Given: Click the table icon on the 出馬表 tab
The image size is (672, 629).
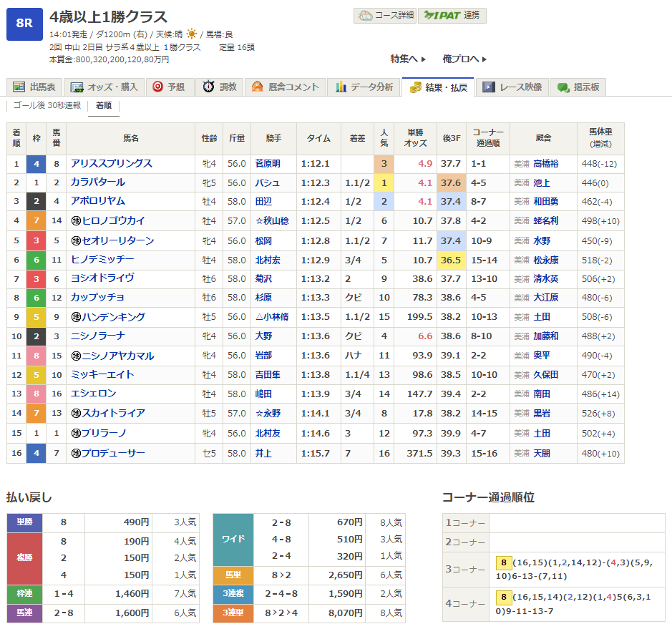Looking at the screenshot, I should click(19, 87).
